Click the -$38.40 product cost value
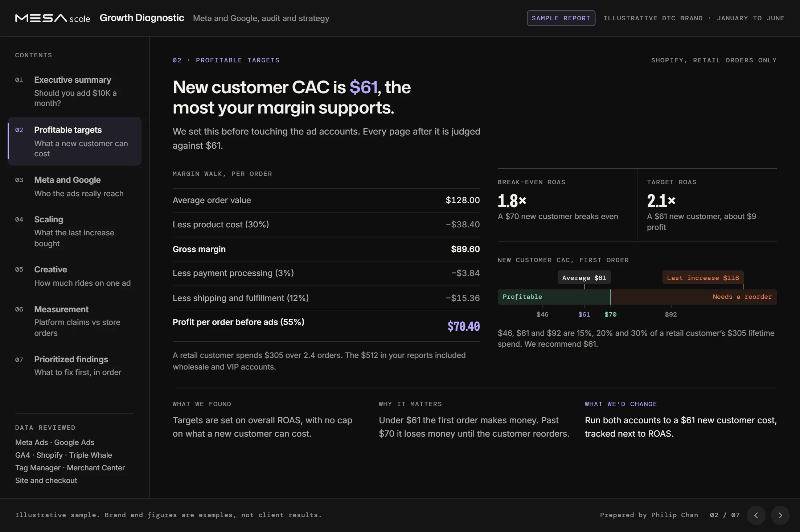 tap(463, 224)
